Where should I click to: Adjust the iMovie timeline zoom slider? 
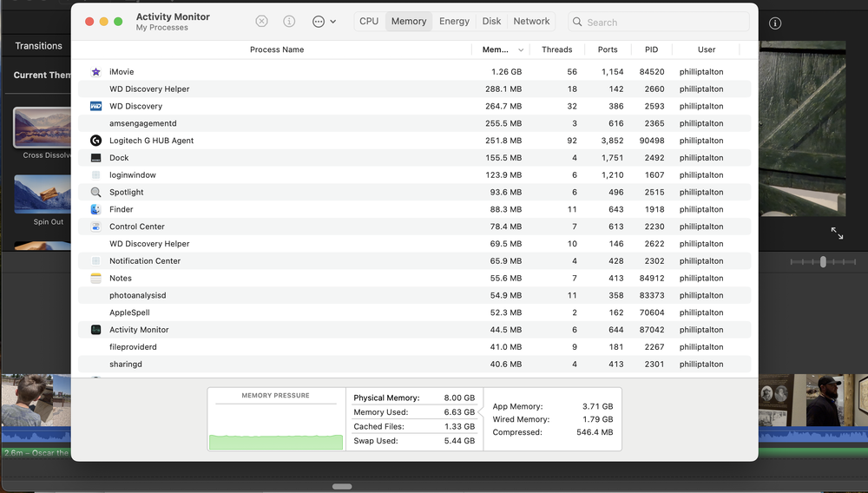tap(823, 262)
